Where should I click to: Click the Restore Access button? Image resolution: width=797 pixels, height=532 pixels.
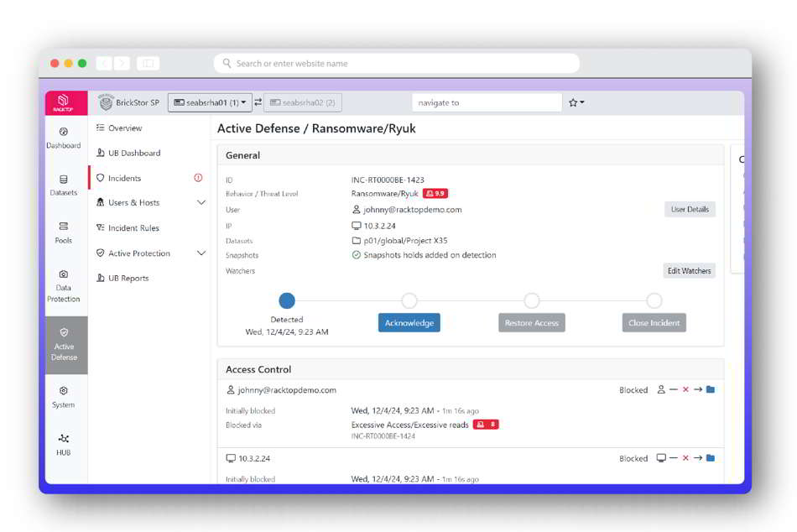coord(532,323)
